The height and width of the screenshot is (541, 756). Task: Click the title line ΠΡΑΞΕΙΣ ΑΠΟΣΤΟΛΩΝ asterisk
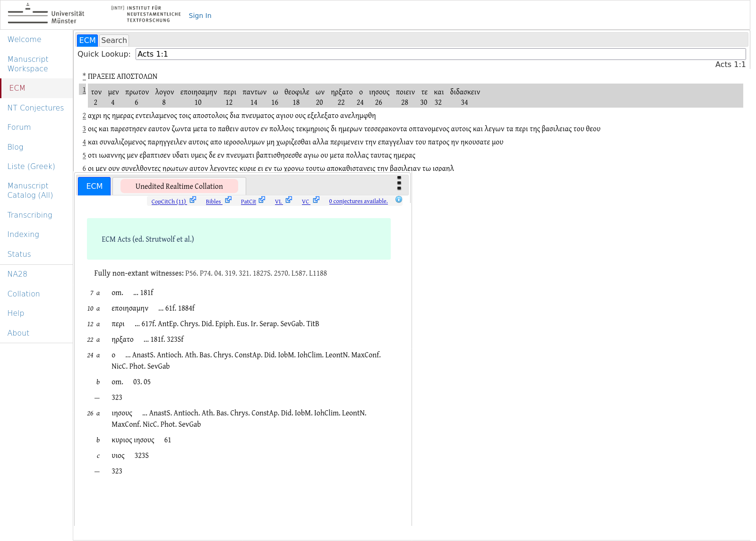(84, 76)
